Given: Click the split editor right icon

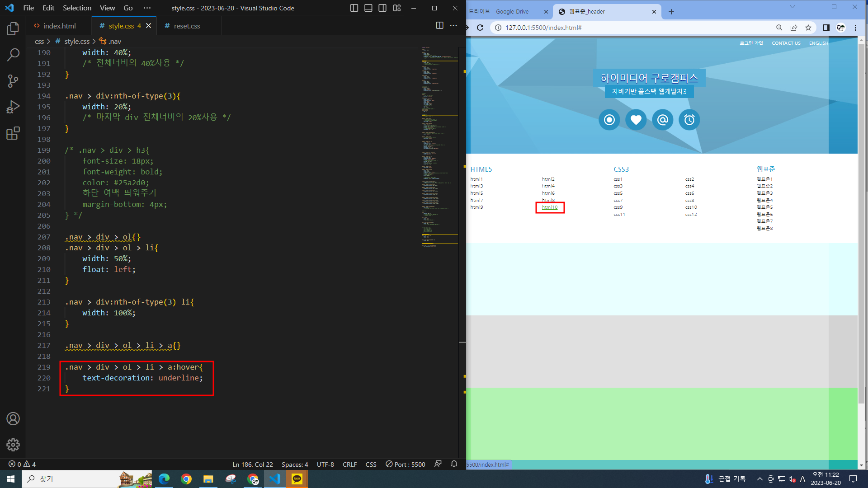Looking at the screenshot, I should point(439,26).
